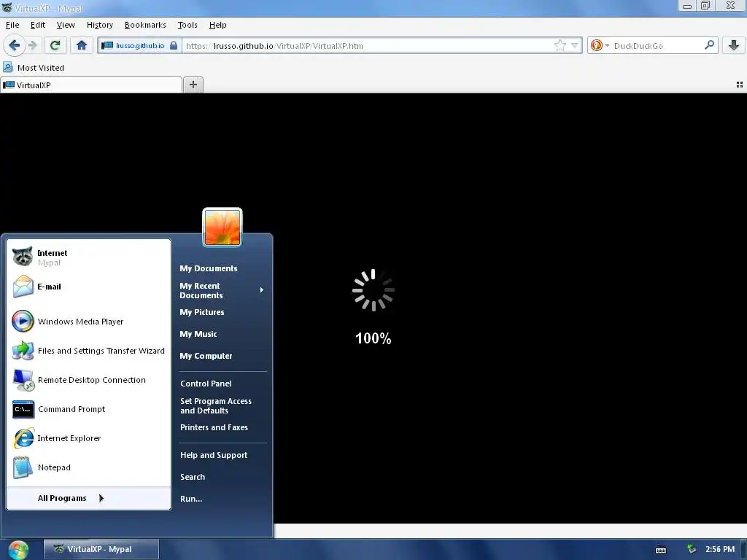Select the VirtualXP tab
Image resolution: width=747 pixels, height=560 pixels.
pyautogui.click(x=91, y=85)
